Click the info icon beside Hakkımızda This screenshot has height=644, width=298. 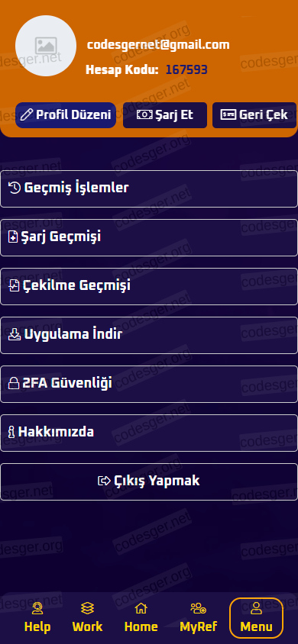tap(11, 433)
